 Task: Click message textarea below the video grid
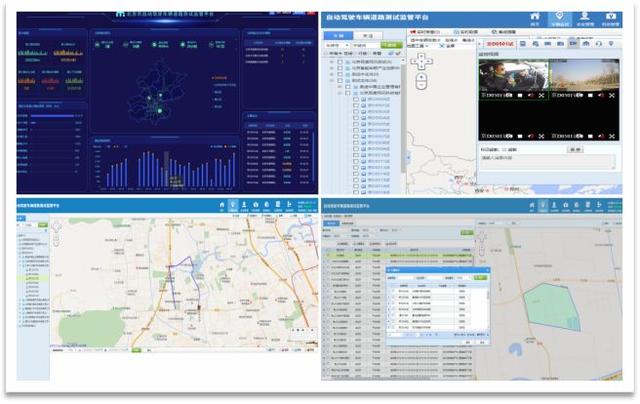coord(548,162)
